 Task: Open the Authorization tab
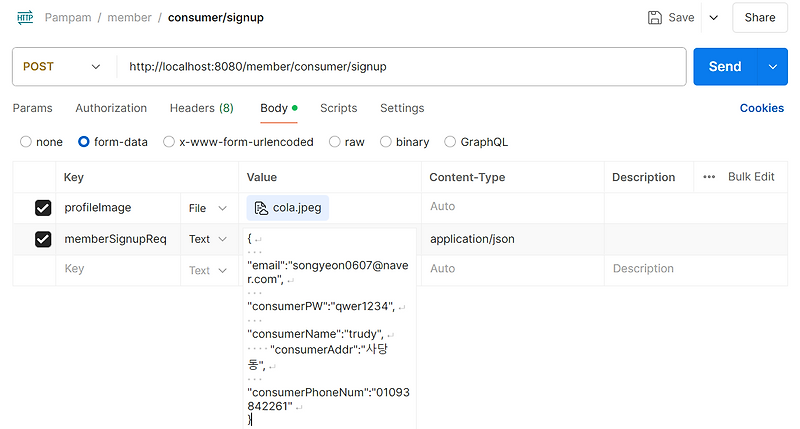coord(111,108)
